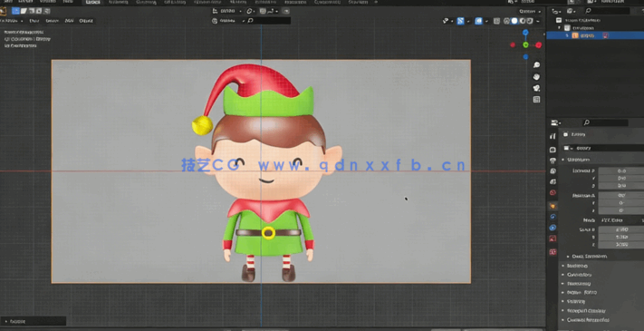This screenshot has height=331, width=644.
Task: Open the Physics properties tab
Action: pos(553,217)
